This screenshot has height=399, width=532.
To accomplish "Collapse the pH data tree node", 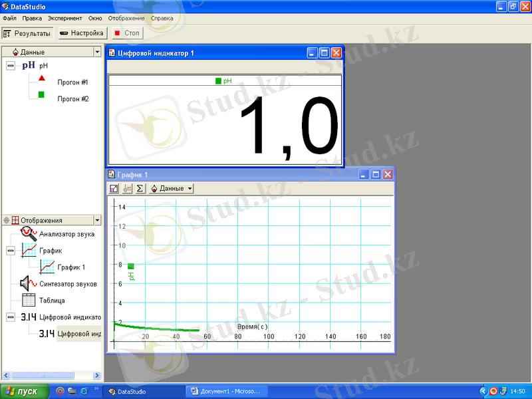I will coord(11,65).
